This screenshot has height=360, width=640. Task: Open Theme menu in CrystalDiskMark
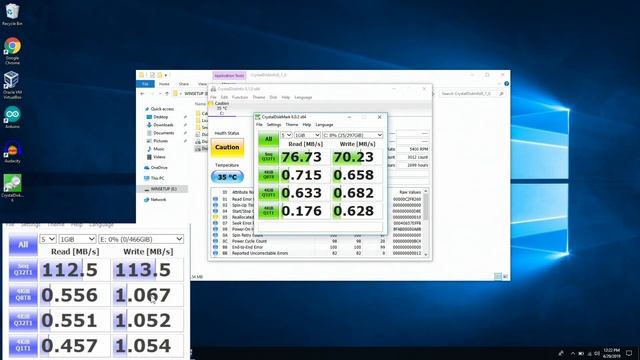coord(291,124)
